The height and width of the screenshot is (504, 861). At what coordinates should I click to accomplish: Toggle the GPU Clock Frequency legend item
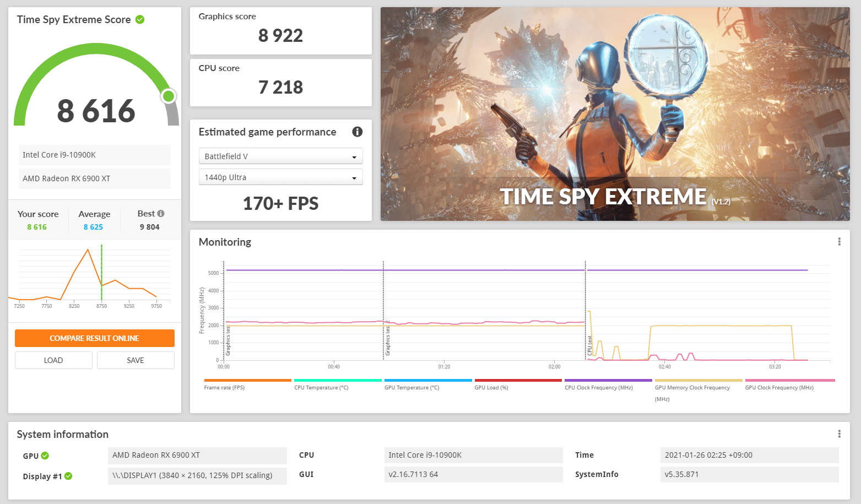point(790,384)
